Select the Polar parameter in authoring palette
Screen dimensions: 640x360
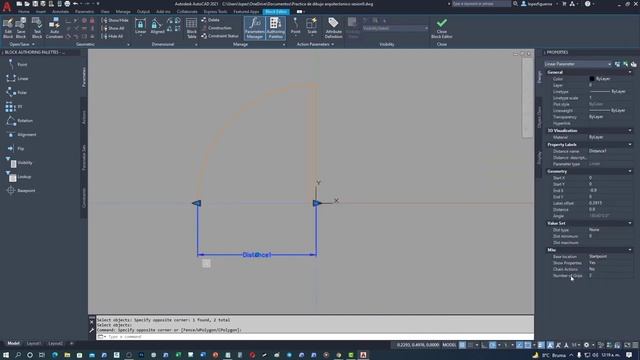[17, 92]
